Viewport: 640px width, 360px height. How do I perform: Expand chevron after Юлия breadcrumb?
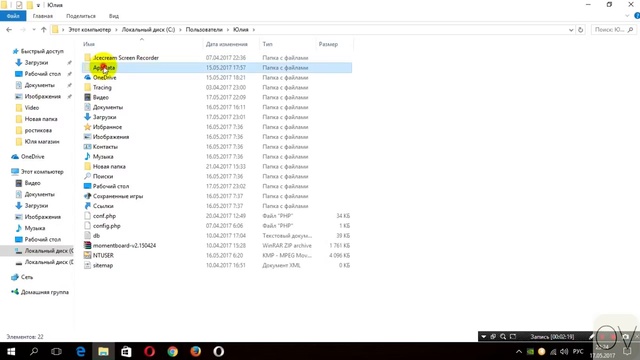(253, 29)
